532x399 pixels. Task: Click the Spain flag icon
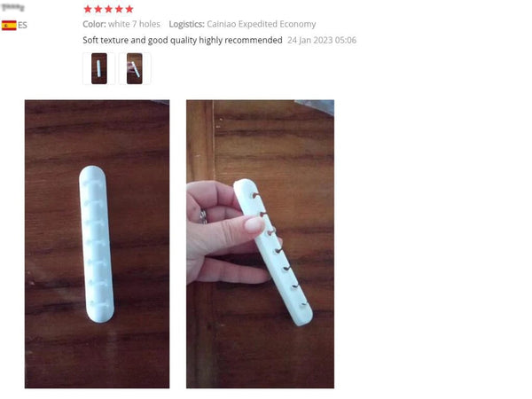[9, 26]
